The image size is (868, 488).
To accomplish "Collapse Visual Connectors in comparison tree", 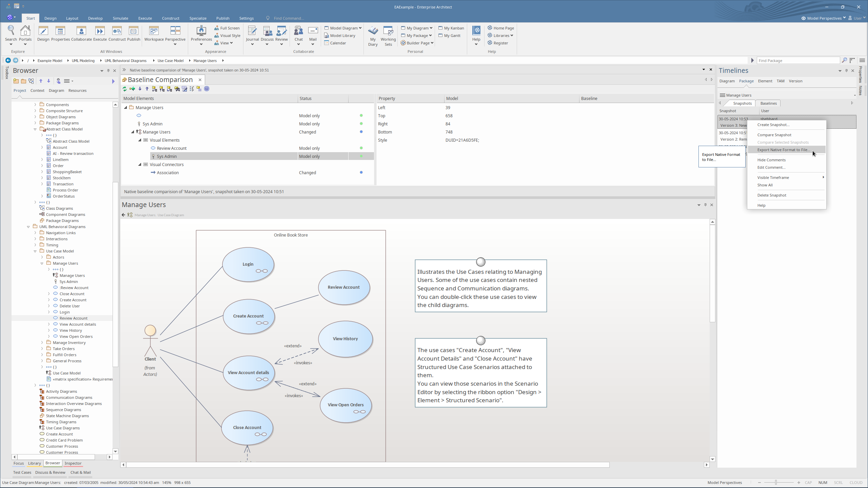I will pos(140,164).
